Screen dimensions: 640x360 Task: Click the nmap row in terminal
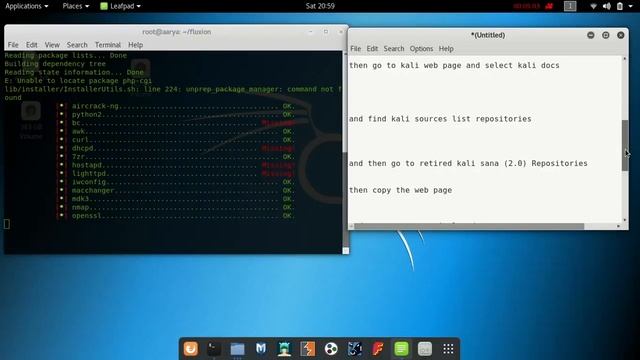176,207
